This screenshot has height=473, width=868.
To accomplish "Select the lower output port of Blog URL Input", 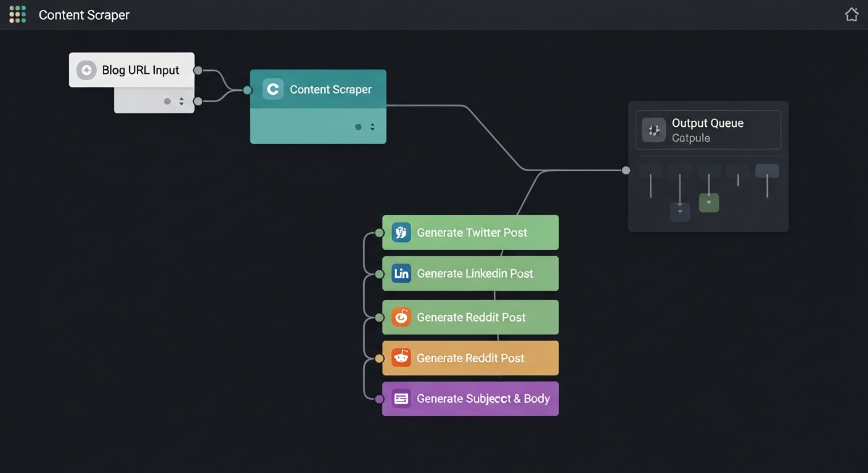I will (x=198, y=101).
